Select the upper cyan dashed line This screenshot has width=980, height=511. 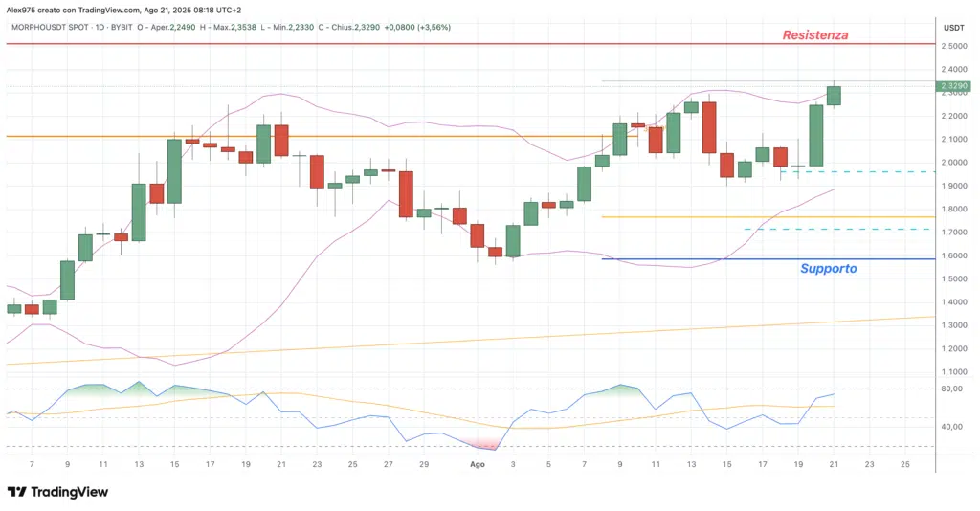[x=857, y=172]
